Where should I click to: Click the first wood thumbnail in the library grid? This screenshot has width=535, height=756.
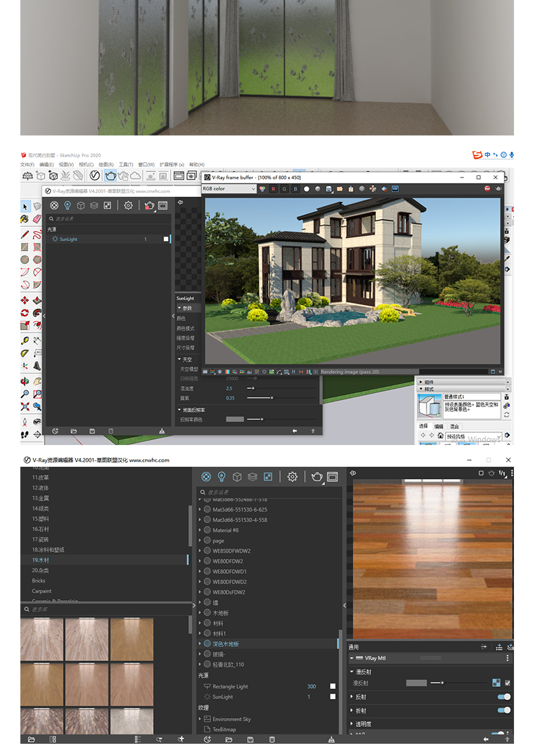(x=42, y=639)
